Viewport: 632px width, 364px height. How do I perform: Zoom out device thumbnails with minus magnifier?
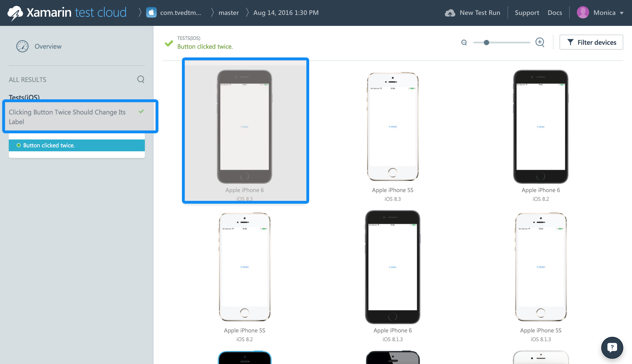pos(464,43)
